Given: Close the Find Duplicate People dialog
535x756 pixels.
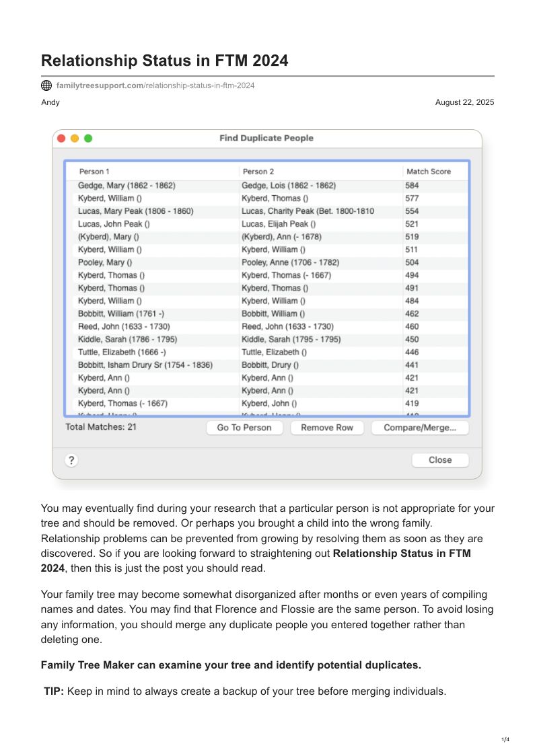Looking at the screenshot, I should click(x=440, y=460).
